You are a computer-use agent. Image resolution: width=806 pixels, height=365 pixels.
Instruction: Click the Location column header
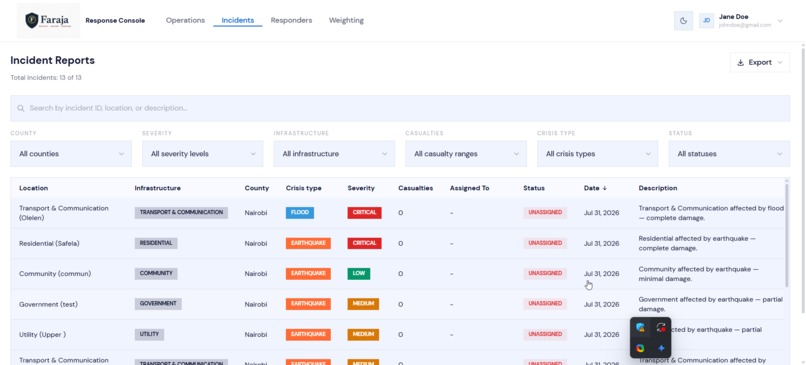(x=33, y=188)
